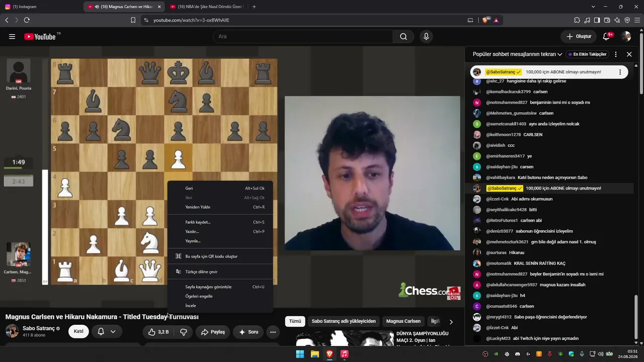Toggle channel notification bell for Sabo Satranç
This screenshot has width=644, height=362.
(101, 331)
